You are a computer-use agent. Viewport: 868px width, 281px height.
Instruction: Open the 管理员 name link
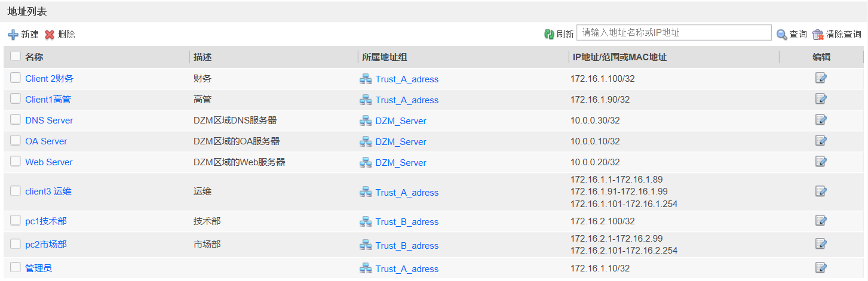38,268
